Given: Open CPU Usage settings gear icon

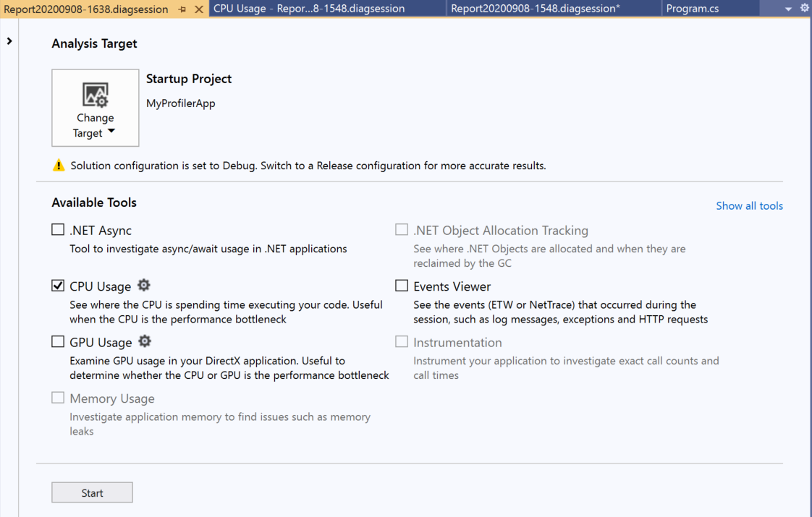Looking at the screenshot, I should pyautogui.click(x=144, y=286).
